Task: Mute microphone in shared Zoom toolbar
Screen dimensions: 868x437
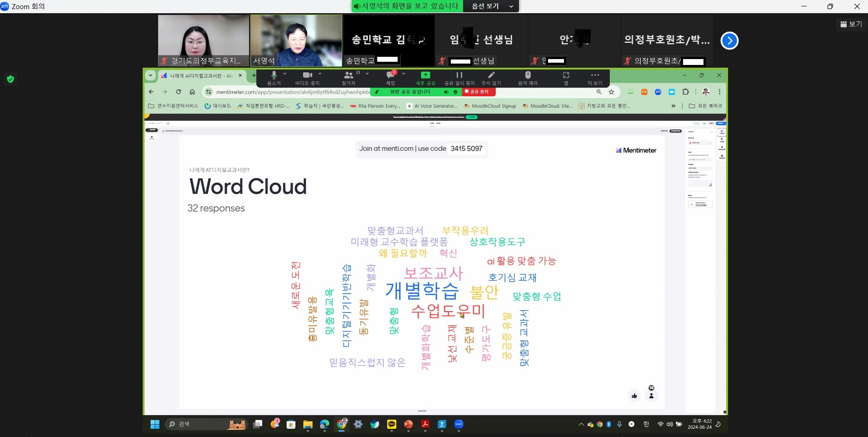Action: pos(274,77)
